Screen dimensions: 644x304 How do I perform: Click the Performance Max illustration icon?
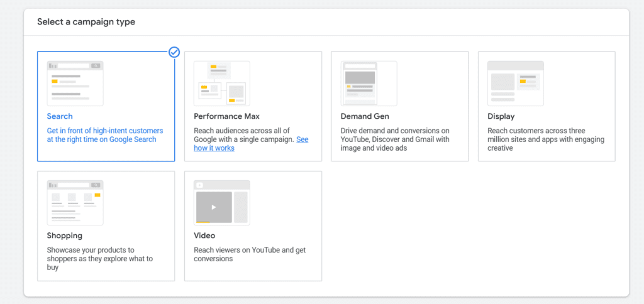click(221, 84)
